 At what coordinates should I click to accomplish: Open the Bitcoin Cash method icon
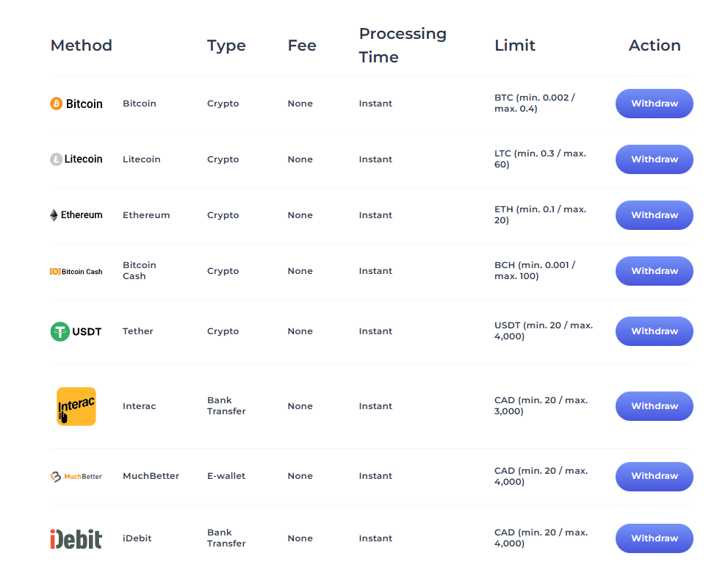(x=54, y=271)
